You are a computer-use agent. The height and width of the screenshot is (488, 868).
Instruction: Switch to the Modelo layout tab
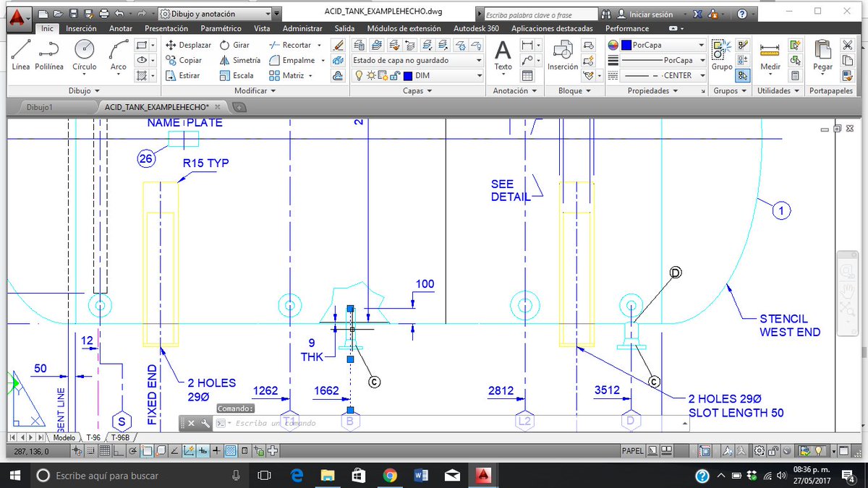click(x=64, y=437)
